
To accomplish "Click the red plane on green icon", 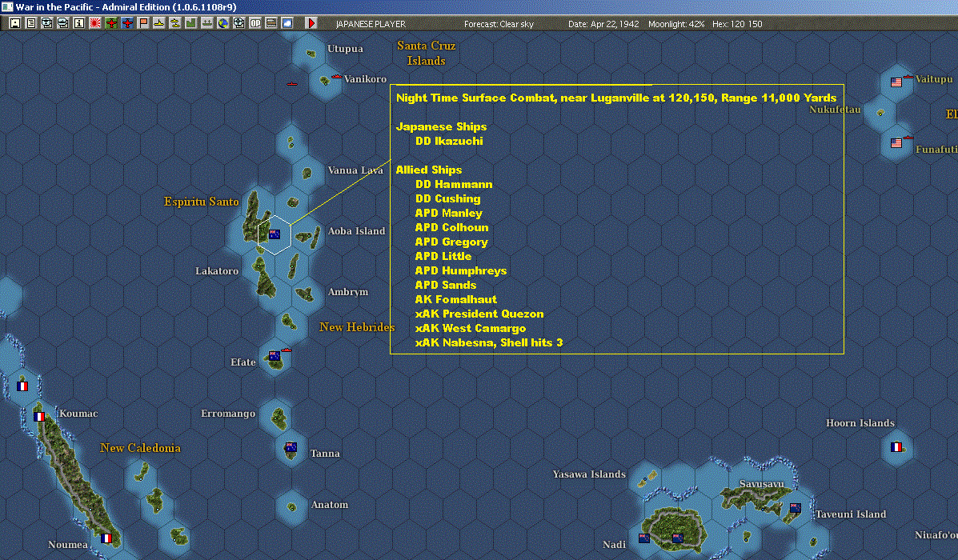I will [110, 23].
